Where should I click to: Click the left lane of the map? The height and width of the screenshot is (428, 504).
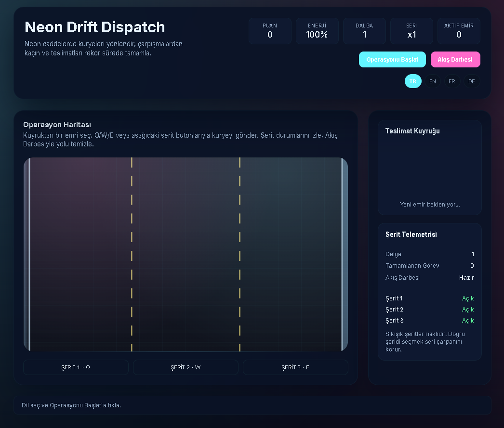(x=80, y=254)
